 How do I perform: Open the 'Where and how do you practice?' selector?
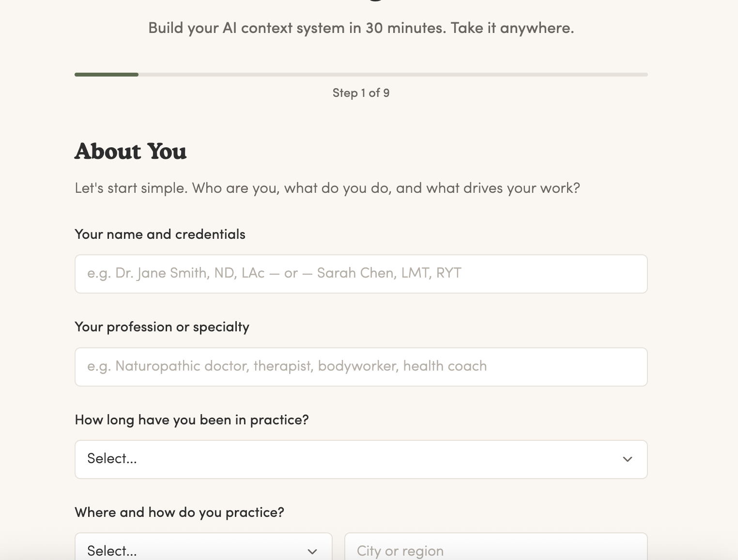203,550
